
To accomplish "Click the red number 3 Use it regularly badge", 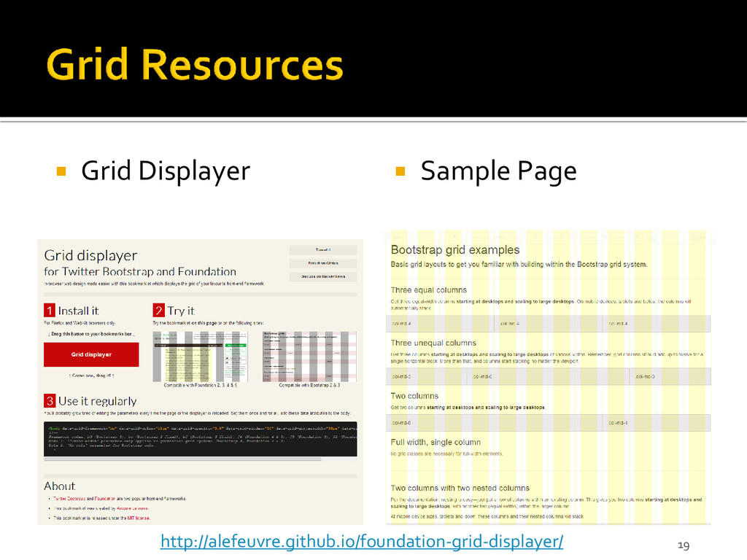I will [x=50, y=400].
